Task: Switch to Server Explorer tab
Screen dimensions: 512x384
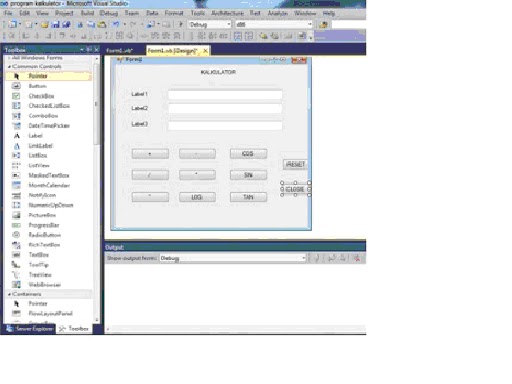Action: pos(30,329)
